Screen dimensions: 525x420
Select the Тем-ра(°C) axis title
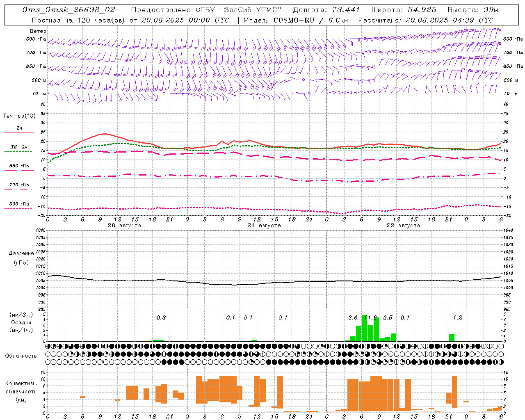coord(19,116)
